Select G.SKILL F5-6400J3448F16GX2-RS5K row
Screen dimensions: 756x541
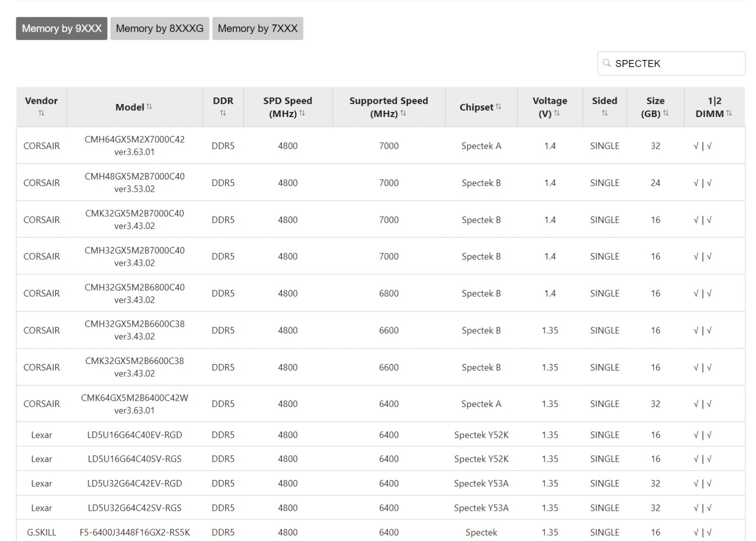135,532
